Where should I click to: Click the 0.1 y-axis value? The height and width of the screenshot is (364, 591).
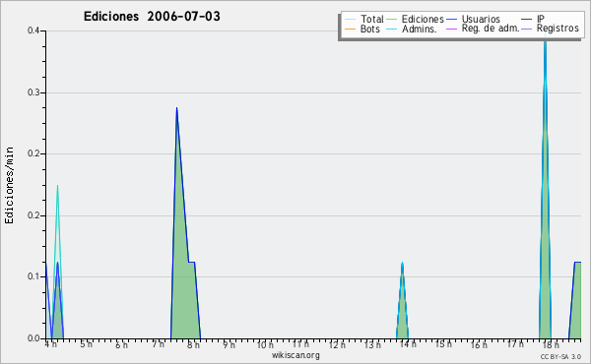[x=33, y=276]
